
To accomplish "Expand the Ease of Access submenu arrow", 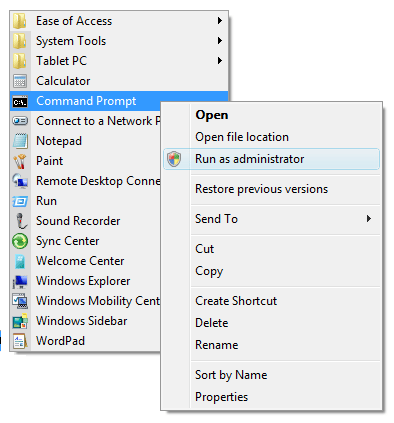I will 220,21.
